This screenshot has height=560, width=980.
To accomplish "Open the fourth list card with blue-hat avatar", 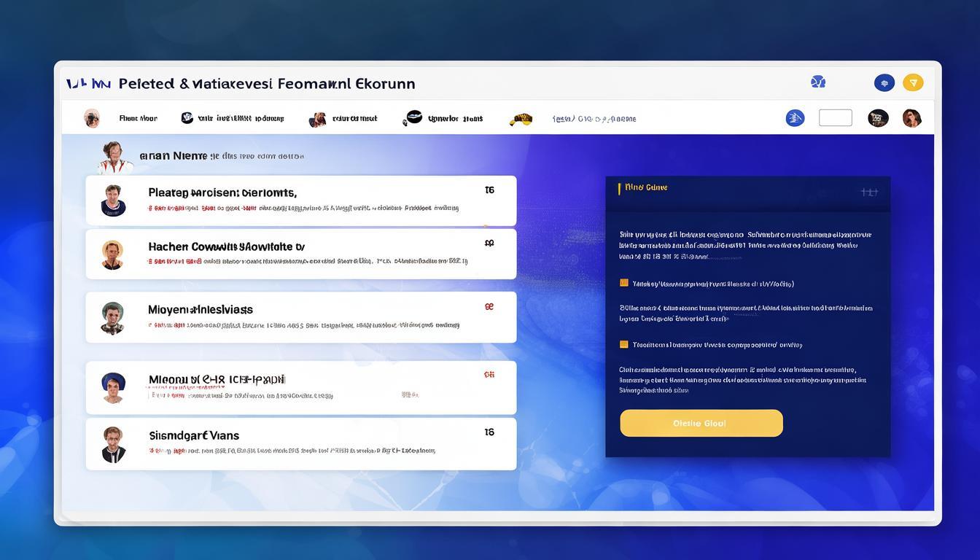I will click(x=300, y=387).
